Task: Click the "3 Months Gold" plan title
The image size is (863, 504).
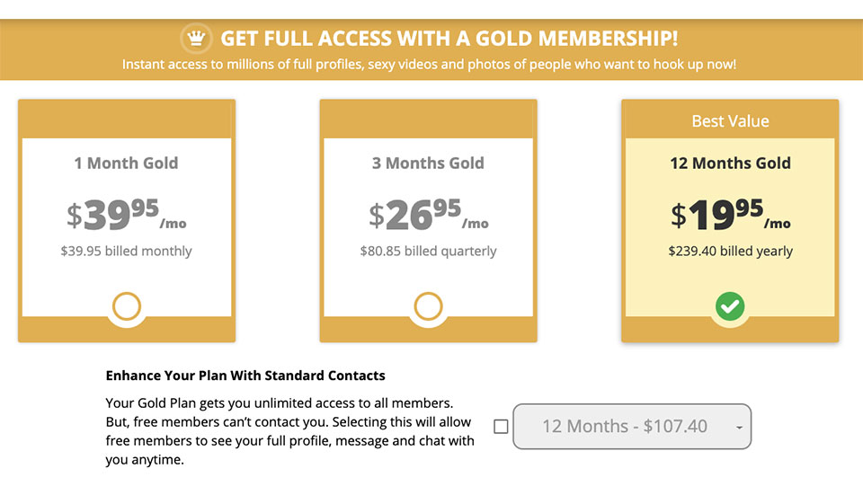Action: [428, 164]
